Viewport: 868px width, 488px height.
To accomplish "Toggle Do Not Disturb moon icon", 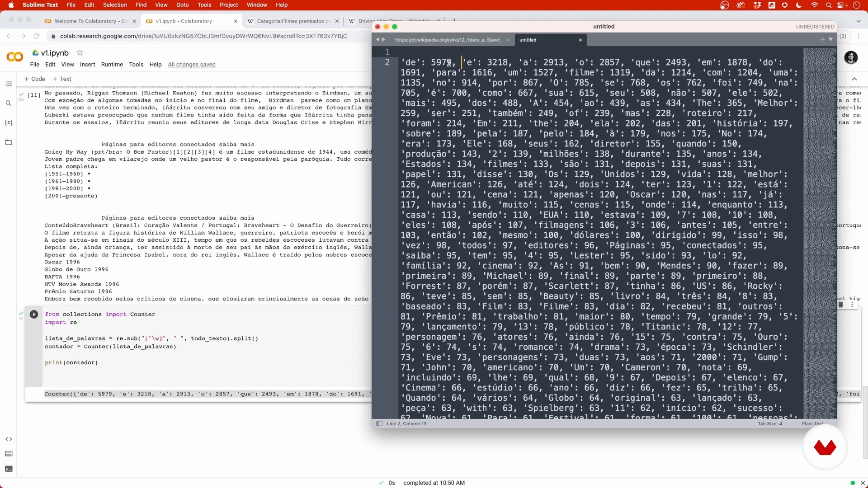I will tap(799, 5).
